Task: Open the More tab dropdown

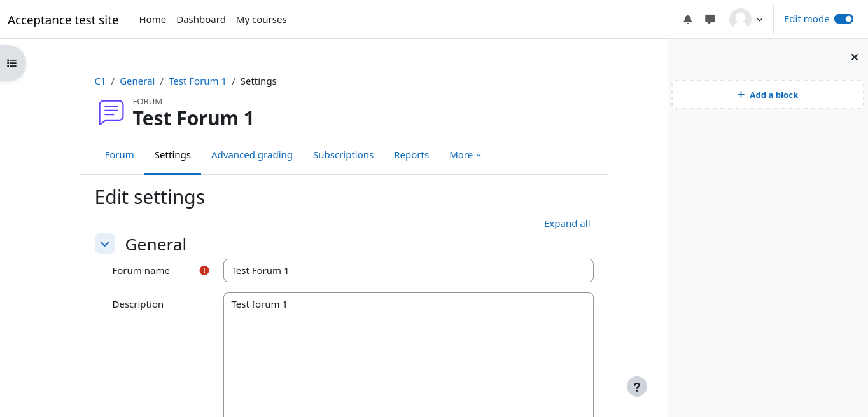Action: (465, 155)
